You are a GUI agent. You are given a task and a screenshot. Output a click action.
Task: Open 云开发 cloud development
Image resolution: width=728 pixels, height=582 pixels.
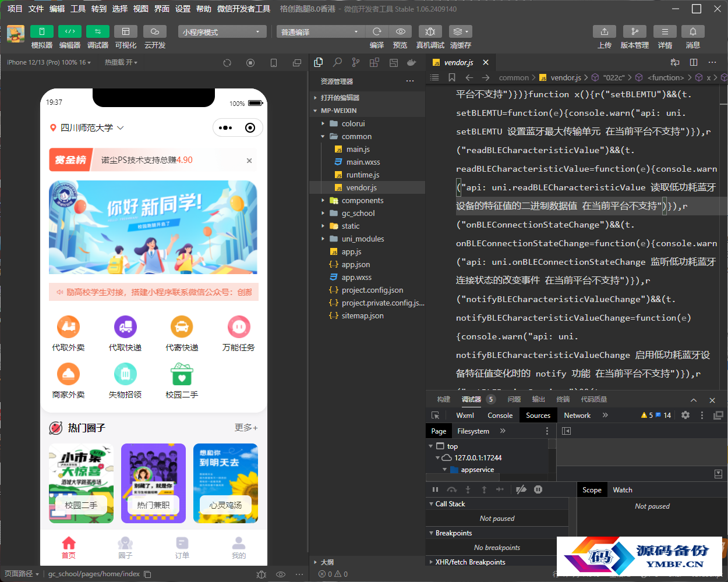154,31
